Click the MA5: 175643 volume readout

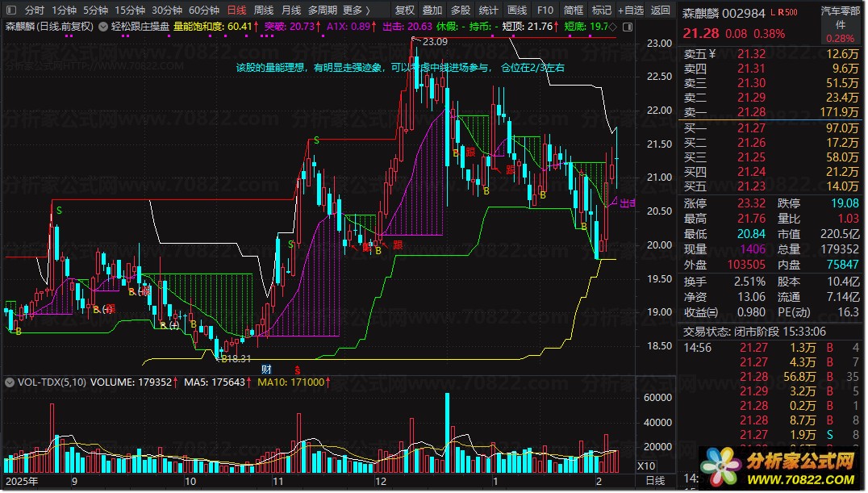pyautogui.click(x=218, y=382)
